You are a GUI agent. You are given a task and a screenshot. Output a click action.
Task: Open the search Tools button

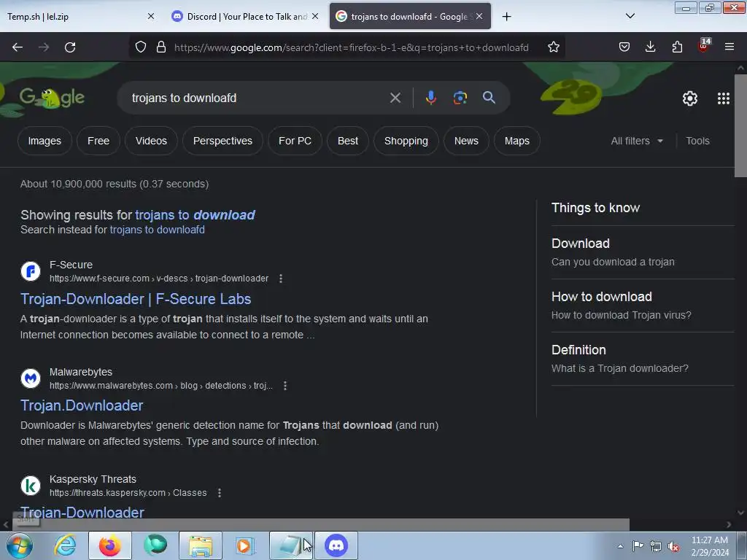(697, 141)
